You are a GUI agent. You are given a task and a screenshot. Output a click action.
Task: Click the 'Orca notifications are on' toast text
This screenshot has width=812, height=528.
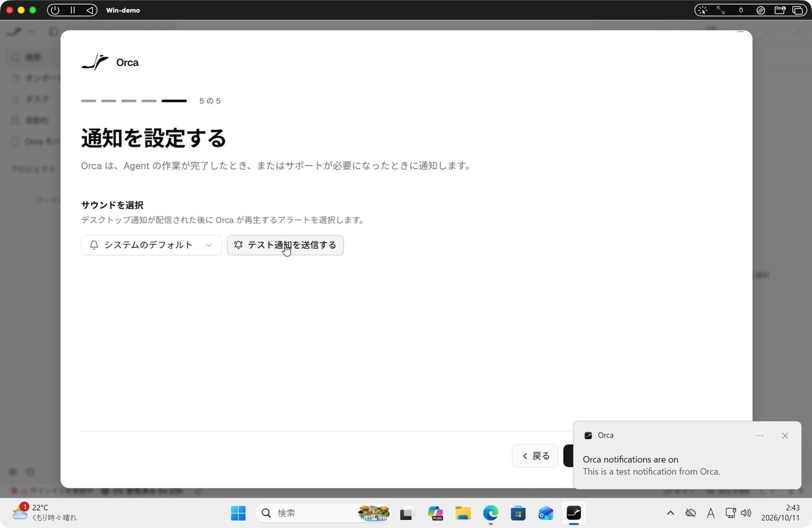click(x=630, y=459)
